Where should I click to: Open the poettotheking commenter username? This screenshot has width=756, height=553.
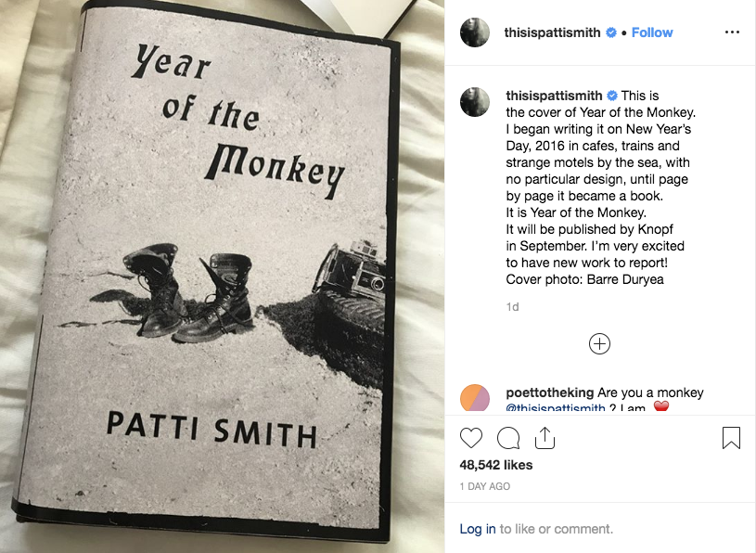click(x=550, y=392)
